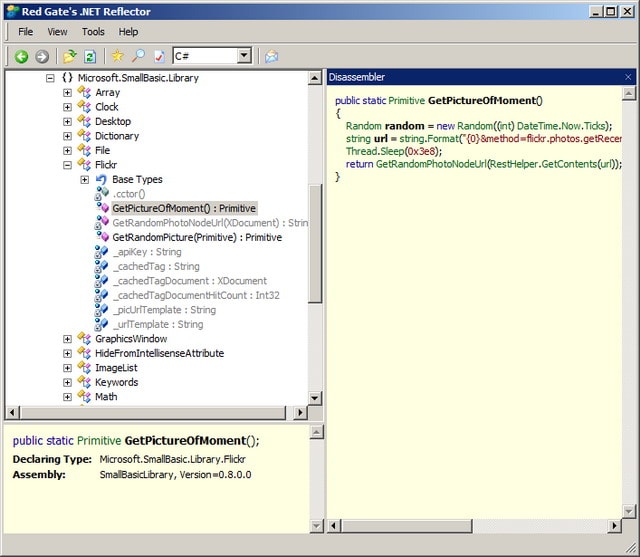The width and height of the screenshot is (640, 557).
Task: Click the class icon next to Desktop
Action: (x=84, y=121)
